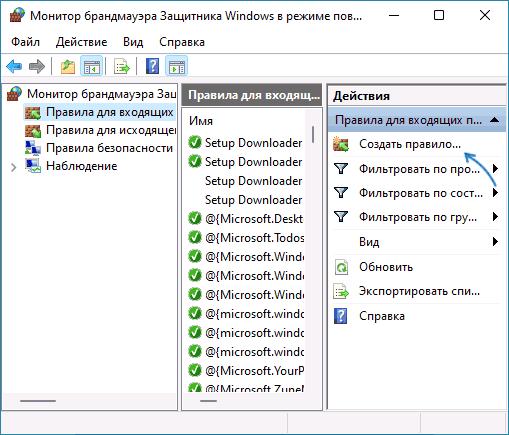
Task: Toggle the show/hide action pane icon
Action: (176, 66)
